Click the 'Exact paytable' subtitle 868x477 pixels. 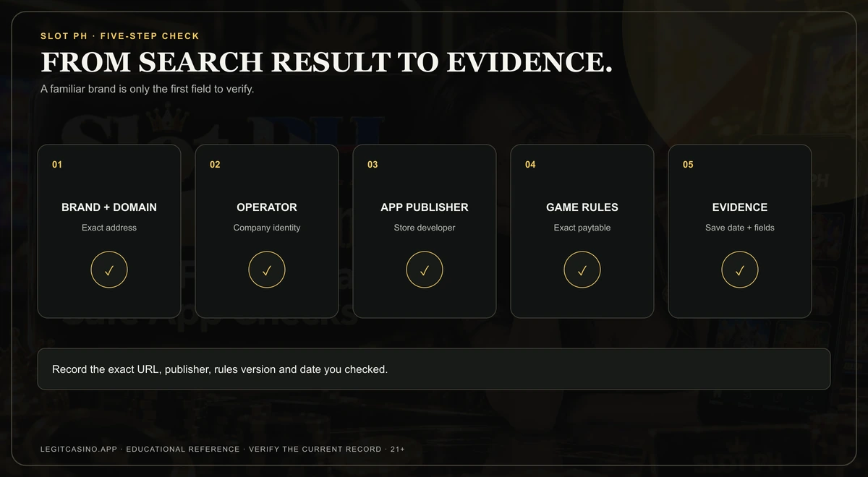pyautogui.click(x=582, y=228)
